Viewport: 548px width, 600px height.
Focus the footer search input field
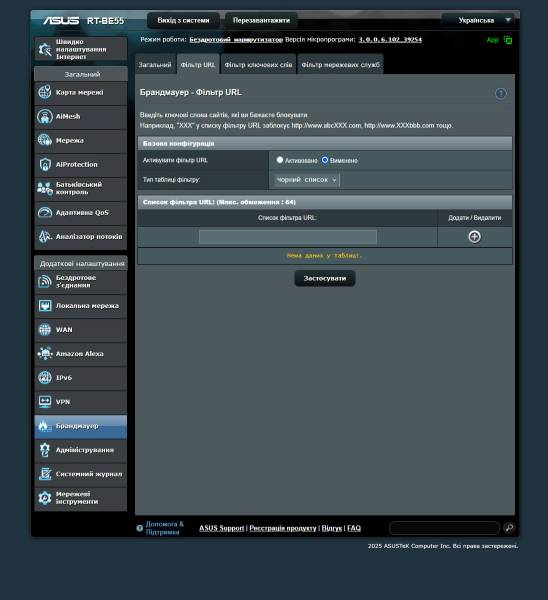click(444, 528)
